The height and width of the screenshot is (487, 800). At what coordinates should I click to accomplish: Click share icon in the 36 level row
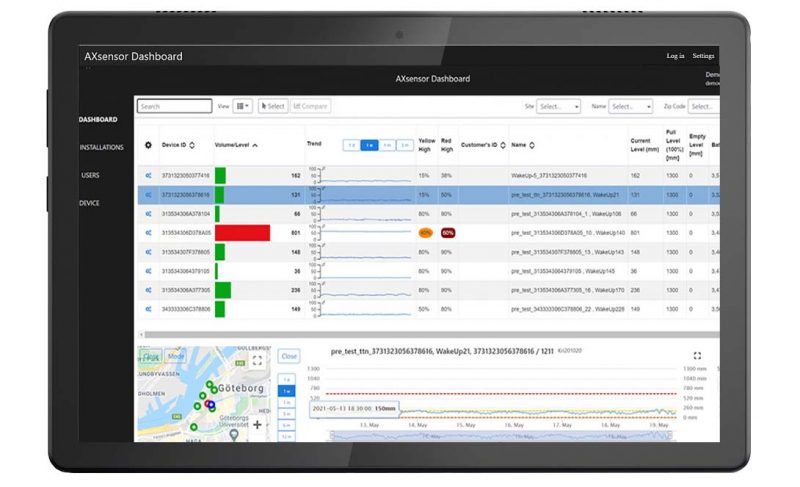click(148, 271)
